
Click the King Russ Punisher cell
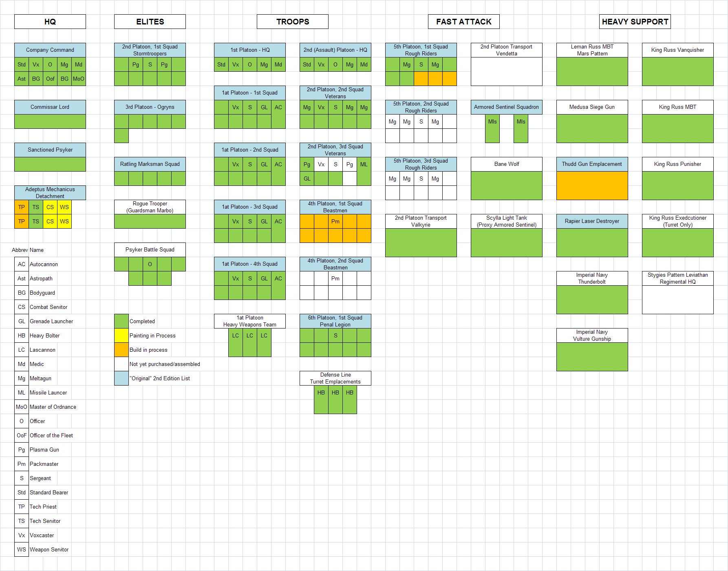(678, 164)
